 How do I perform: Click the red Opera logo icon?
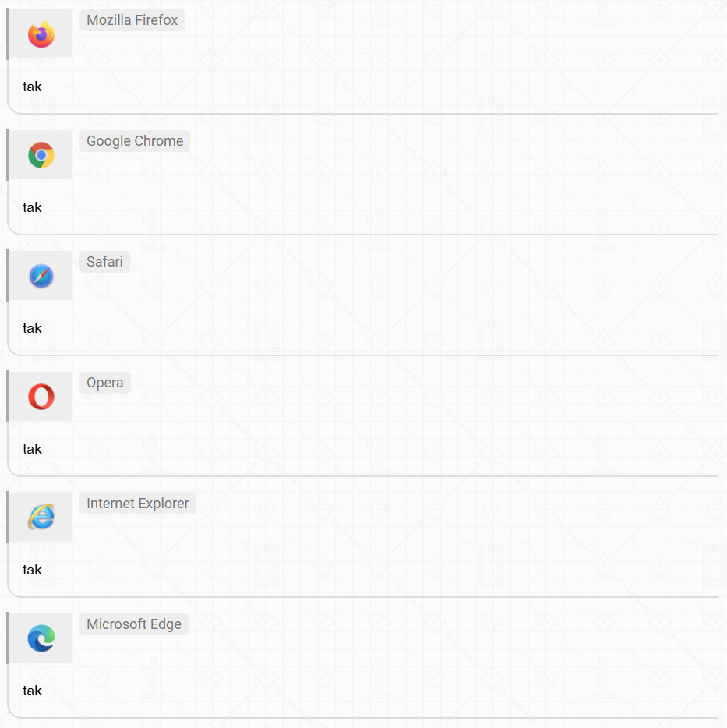point(41,397)
